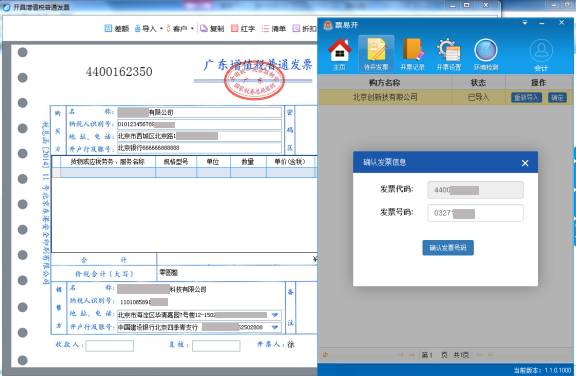Click the 已导入 status cell

click(x=478, y=97)
